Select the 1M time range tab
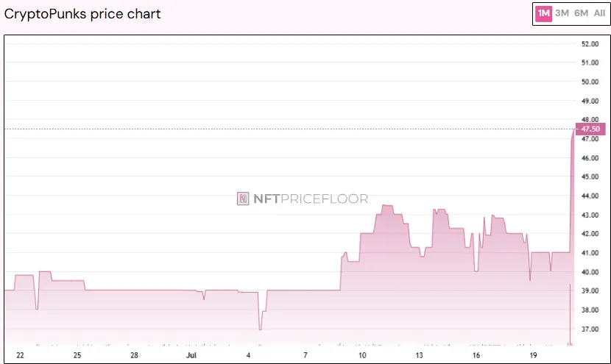This screenshot has width=611, height=364. (543, 14)
